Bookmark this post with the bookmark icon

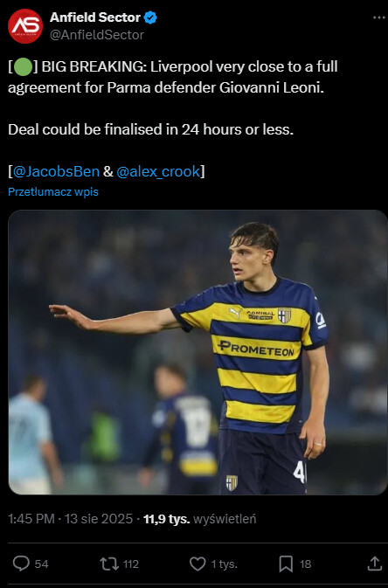tap(286, 564)
